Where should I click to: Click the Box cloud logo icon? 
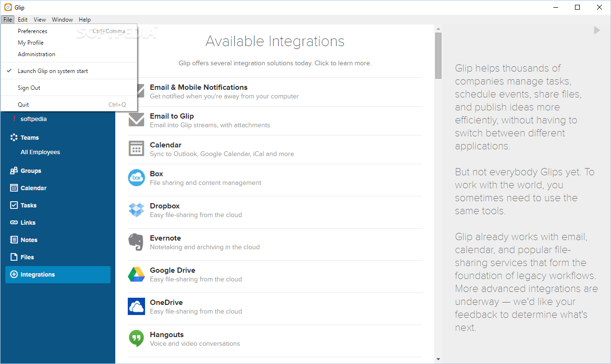(136, 178)
